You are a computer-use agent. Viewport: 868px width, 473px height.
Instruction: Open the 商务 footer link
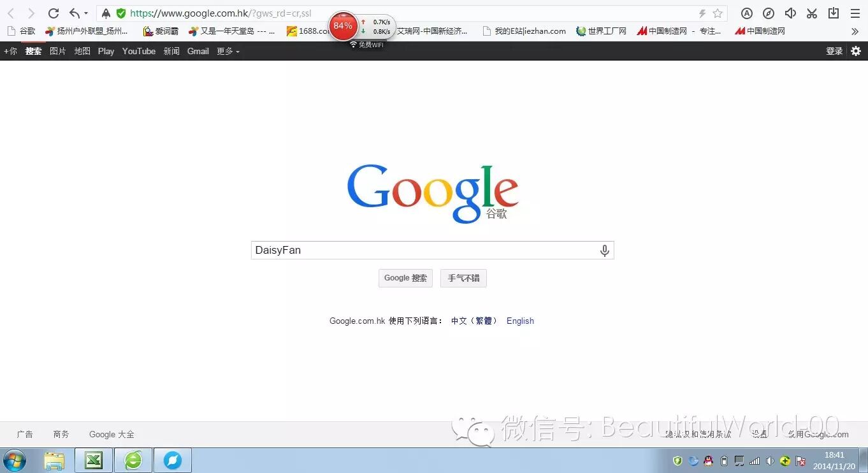click(x=61, y=434)
